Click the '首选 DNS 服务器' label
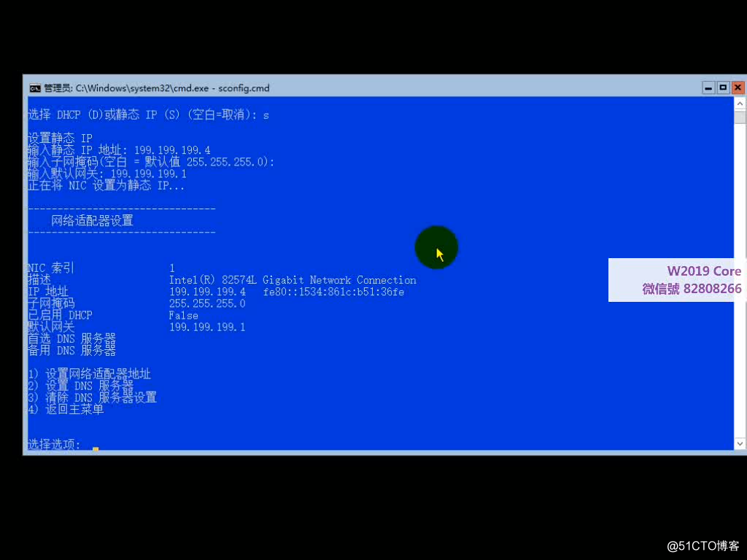 pos(71,338)
